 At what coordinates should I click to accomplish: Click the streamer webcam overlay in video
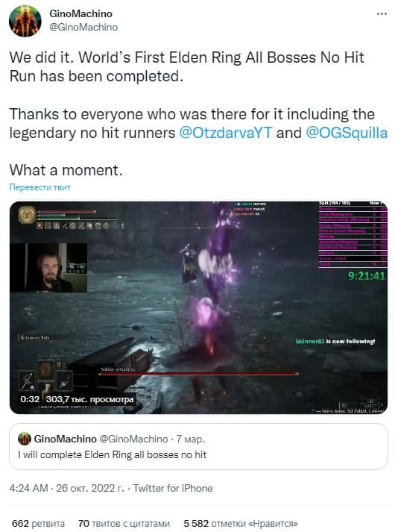pyautogui.click(x=48, y=267)
